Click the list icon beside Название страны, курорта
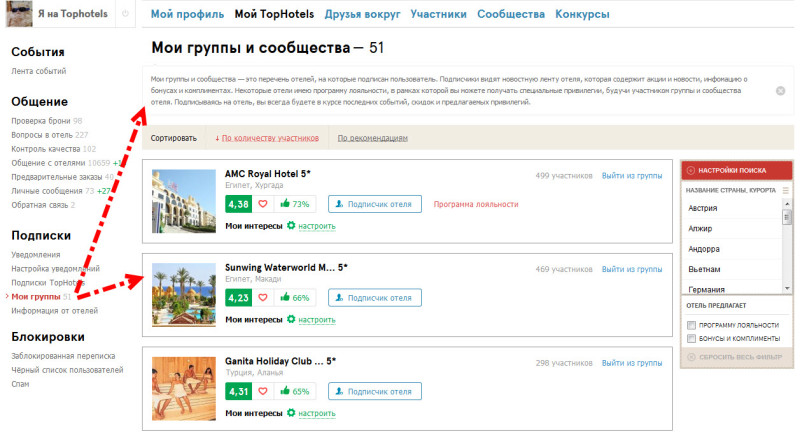This screenshot has height=432, width=800. pyautogui.click(x=786, y=190)
